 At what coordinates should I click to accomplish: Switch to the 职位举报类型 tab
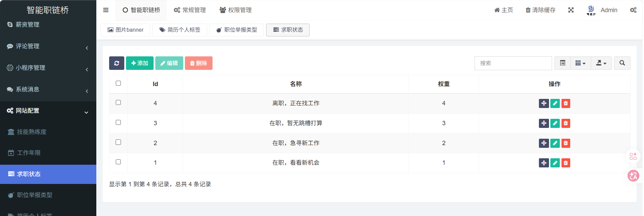(x=237, y=30)
